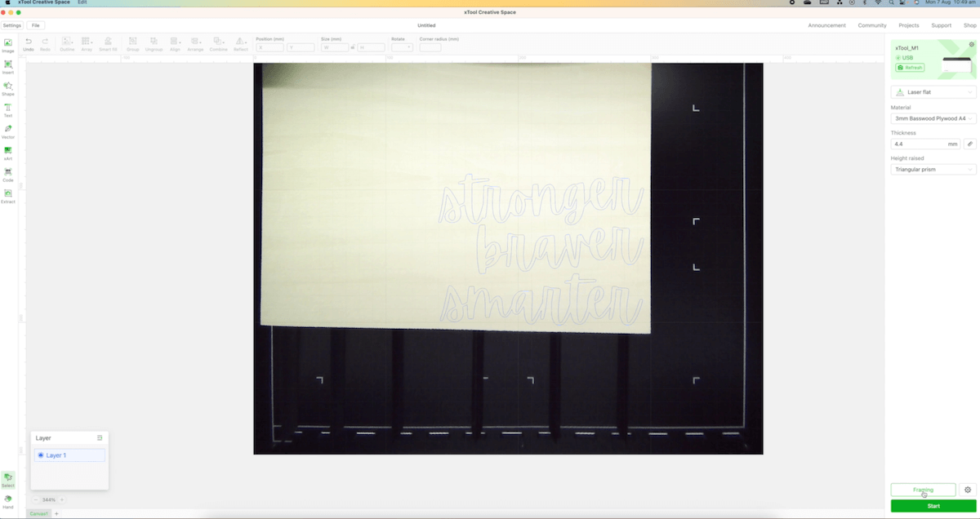Open device settings gear on xTool_M1 card
This screenshot has height=519, width=980.
(971, 44)
